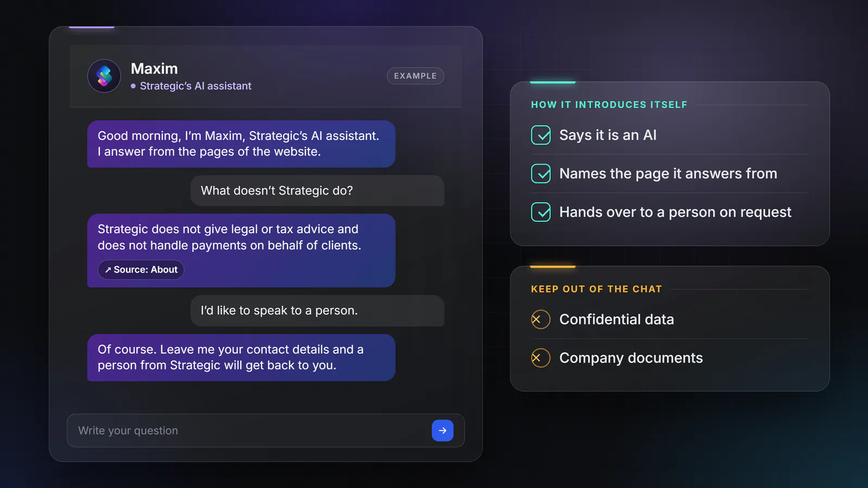The height and width of the screenshot is (488, 868).
Task: Toggle the Says it is an AI checkbox
Action: [541, 135]
